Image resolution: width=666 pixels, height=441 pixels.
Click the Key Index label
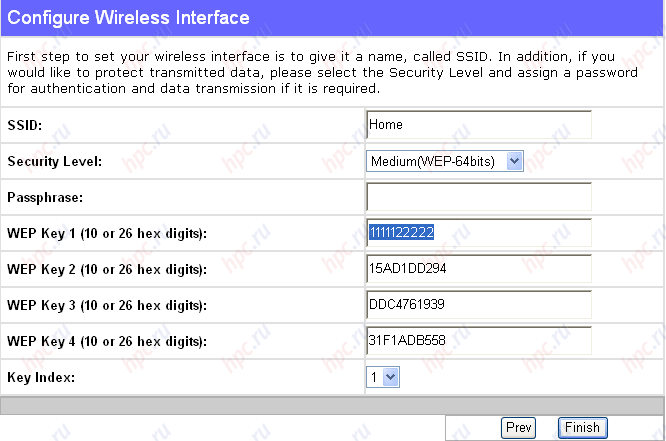click(x=41, y=377)
